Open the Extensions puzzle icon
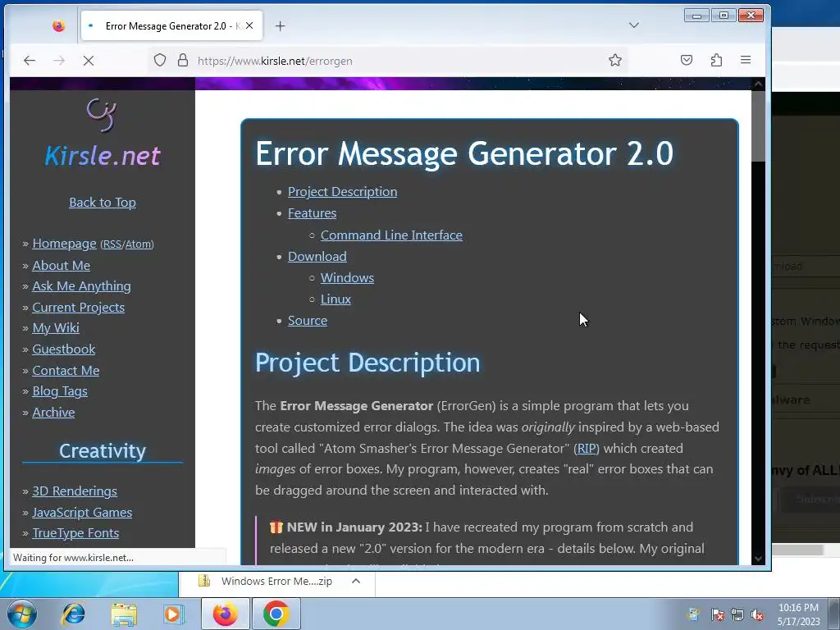The width and height of the screenshot is (840, 630). (x=716, y=60)
